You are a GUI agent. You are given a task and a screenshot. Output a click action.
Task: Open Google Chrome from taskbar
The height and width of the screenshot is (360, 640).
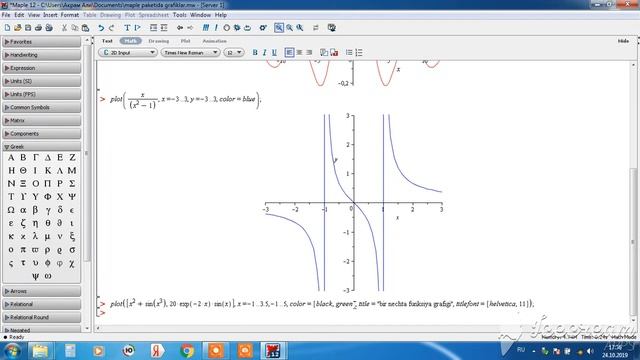click(187, 351)
